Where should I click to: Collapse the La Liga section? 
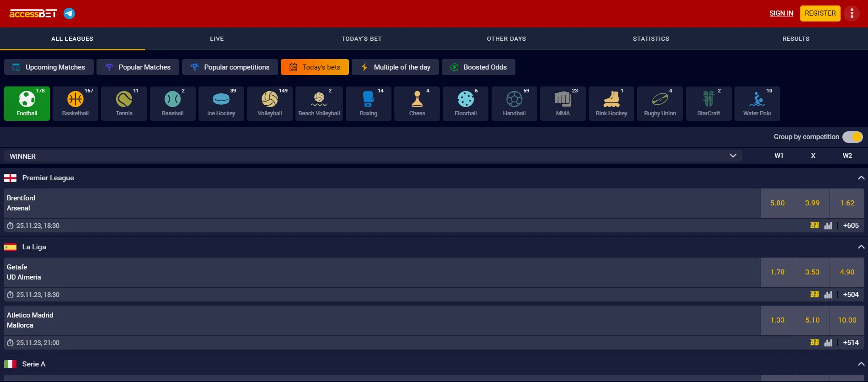(861, 247)
